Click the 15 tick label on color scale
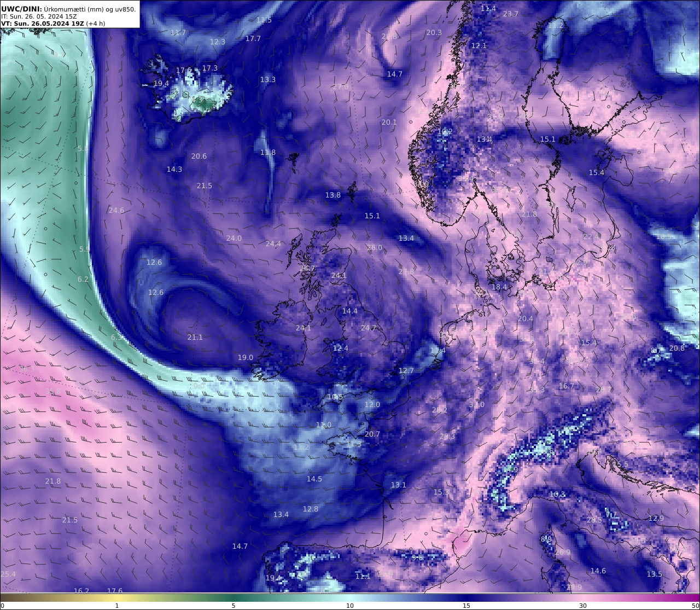The height and width of the screenshot is (610, 700). click(466, 606)
